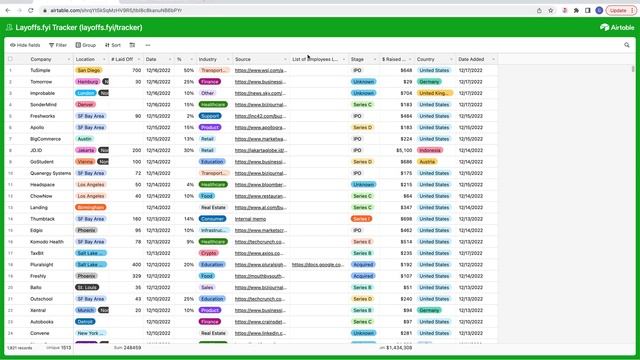Click JD.ID's $5,100 raised cell
Image resolution: width=640 pixels, height=360 pixels.
click(396, 150)
